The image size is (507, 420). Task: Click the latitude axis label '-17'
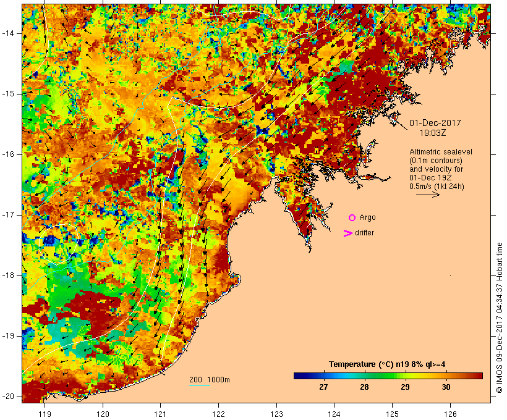click(8, 215)
